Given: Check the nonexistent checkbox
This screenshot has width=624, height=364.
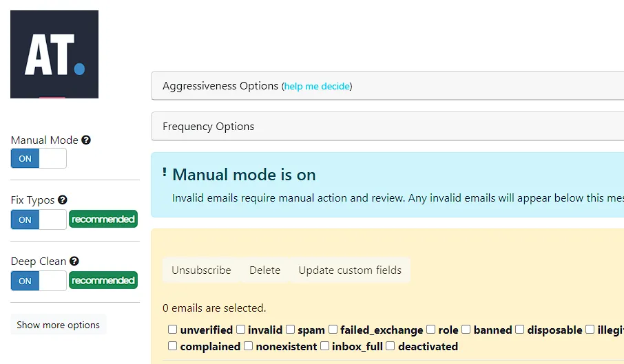Looking at the screenshot, I should pos(248,345).
